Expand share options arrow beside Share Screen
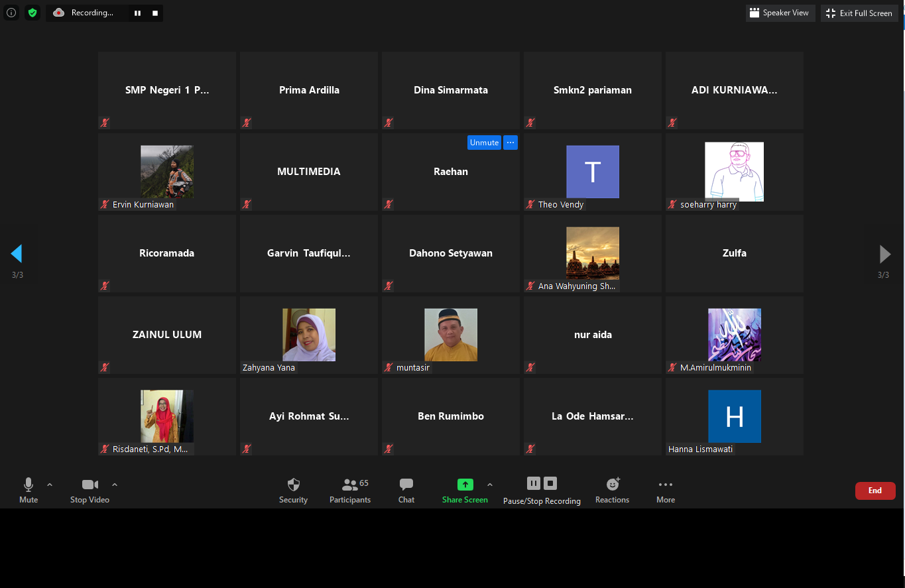The height and width of the screenshot is (588, 905). pos(490,485)
